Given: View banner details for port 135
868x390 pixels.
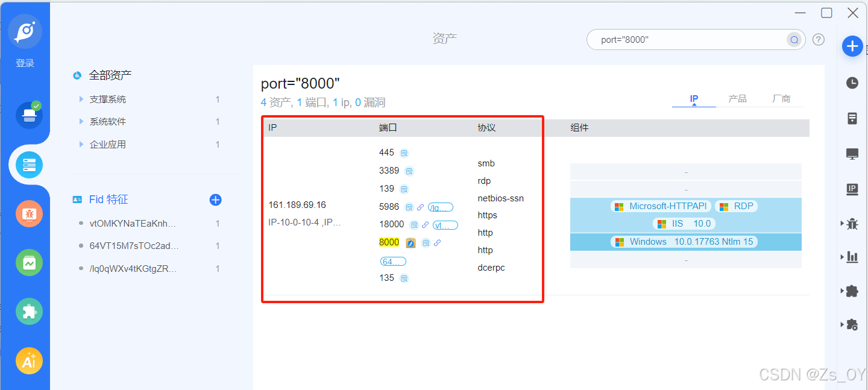Looking at the screenshot, I should tap(404, 278).
